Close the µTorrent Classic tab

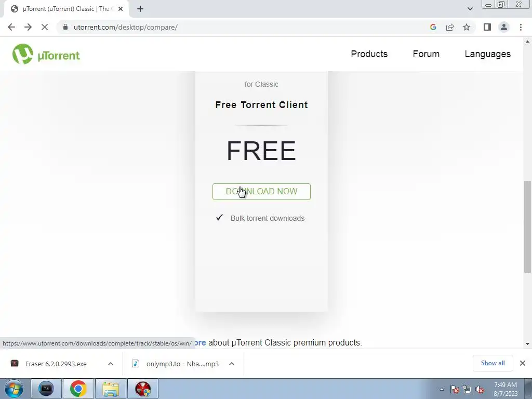coord(121,9)
